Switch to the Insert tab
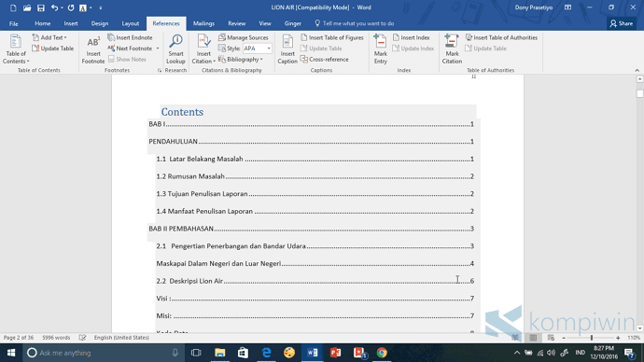This screenshot has width=644, height=362. coord(71,23)
